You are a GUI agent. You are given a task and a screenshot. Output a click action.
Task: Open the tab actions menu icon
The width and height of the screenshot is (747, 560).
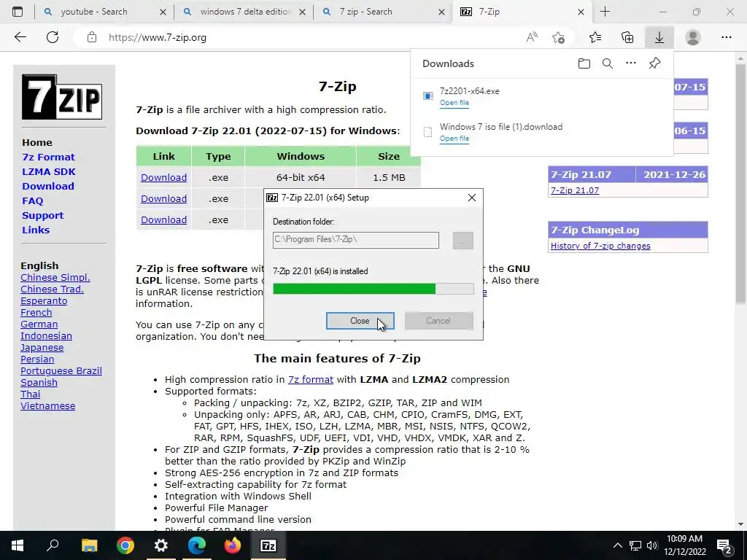18,12
